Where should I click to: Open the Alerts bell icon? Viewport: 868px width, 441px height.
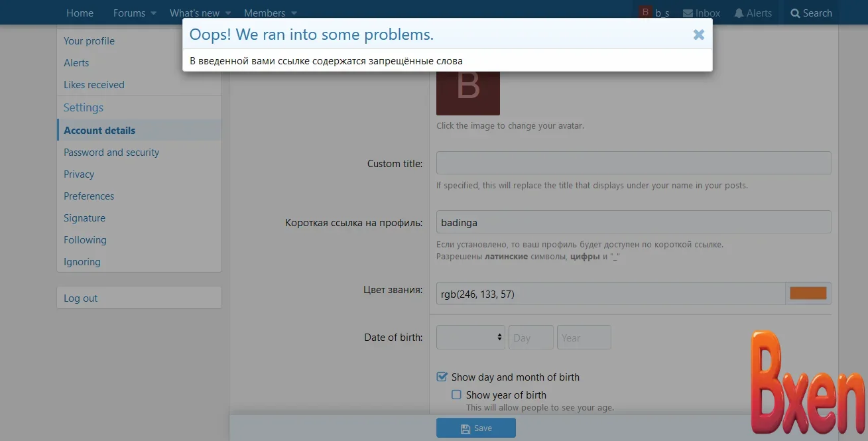tap(739, 13)
